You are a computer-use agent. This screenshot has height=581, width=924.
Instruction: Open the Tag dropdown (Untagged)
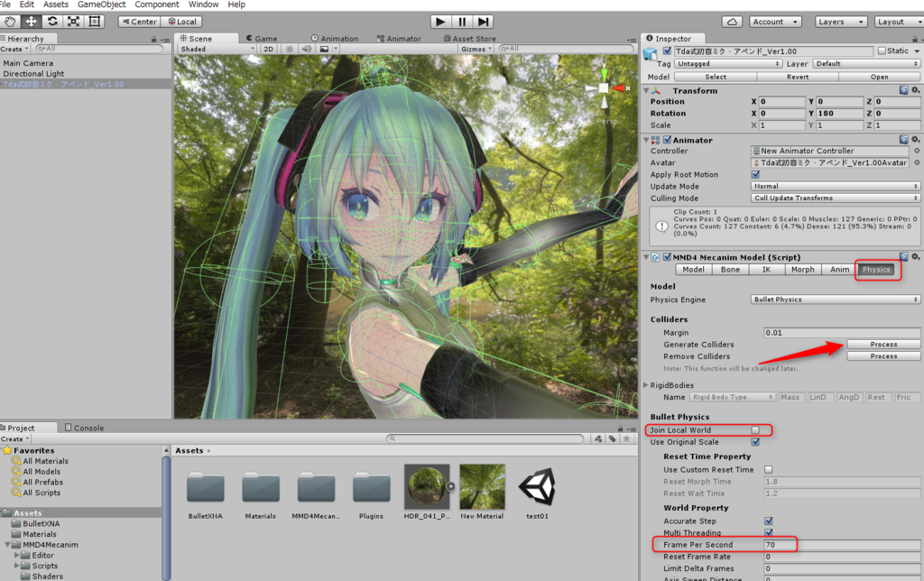click(x=728, y=64)
